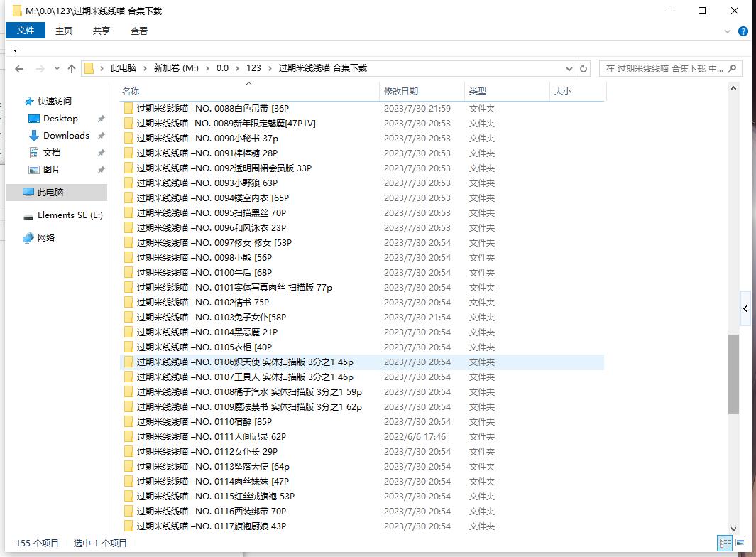Sort by 修改日期 column header
The width and height of the screenshot is (756, 557).
[401, 92]
